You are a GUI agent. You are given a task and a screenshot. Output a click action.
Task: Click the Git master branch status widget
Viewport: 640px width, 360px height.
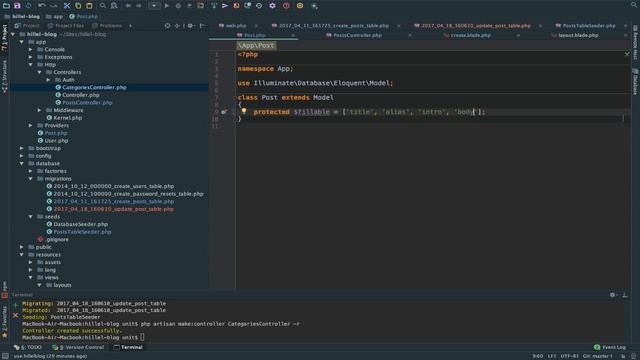[598, 356]
